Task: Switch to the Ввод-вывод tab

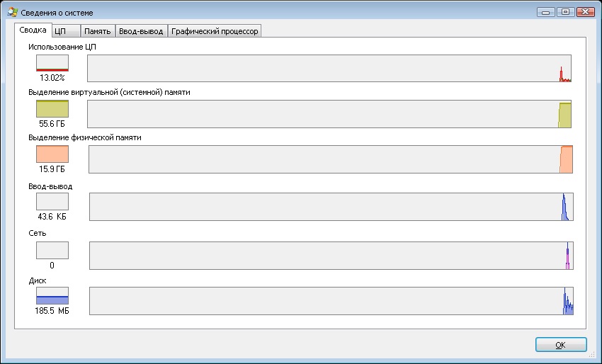Action: (141, 31)
